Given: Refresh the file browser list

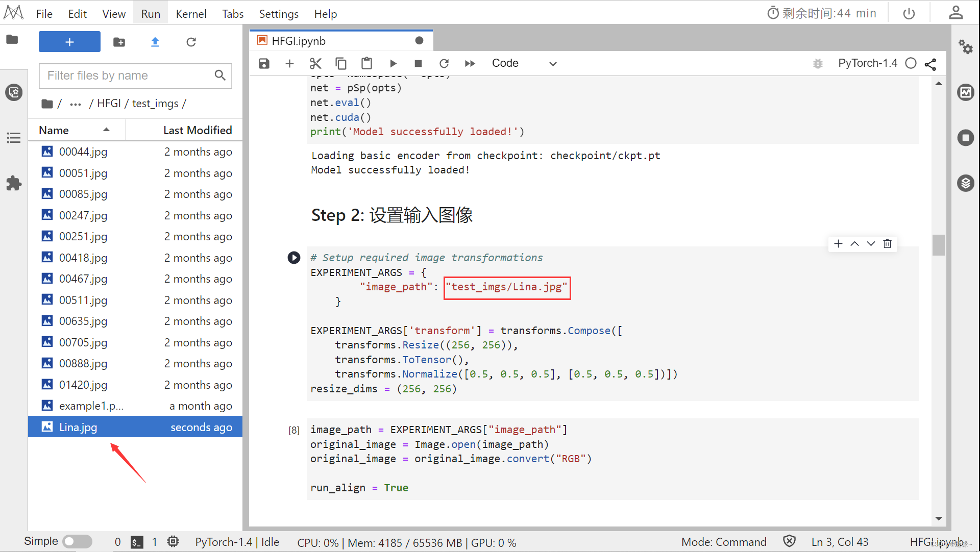Looking at the screenshot, I should click(x=191, y=42).
